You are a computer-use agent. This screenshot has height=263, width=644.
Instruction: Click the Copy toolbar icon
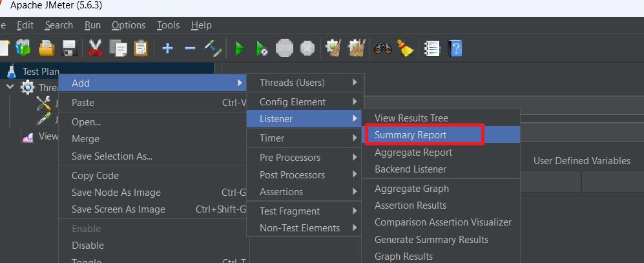click(x=118, y=48)
